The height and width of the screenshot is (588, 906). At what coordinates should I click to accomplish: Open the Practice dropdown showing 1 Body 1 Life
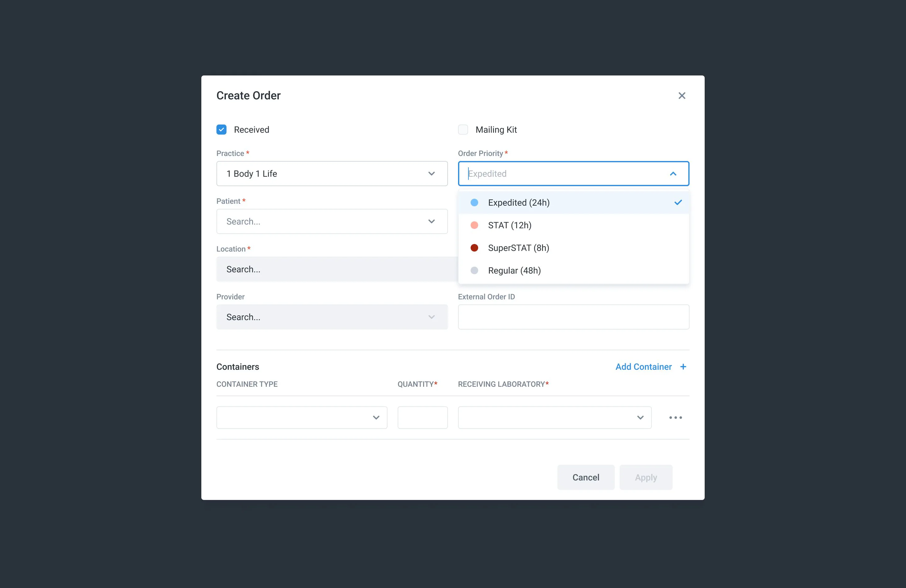click(332, 174)
